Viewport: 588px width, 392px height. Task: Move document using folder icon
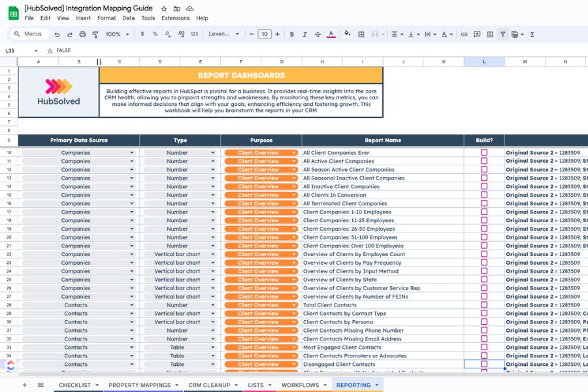coord(176,8)
